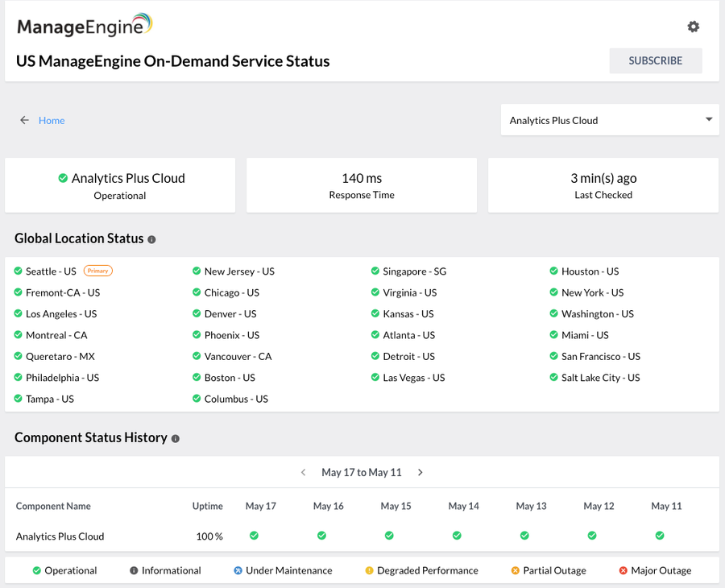Click the Global Location Status info icon

[151, 239]
